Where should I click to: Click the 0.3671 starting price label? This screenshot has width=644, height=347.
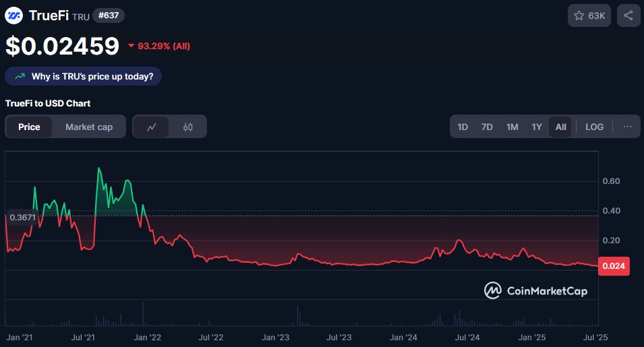coord(22,218)
